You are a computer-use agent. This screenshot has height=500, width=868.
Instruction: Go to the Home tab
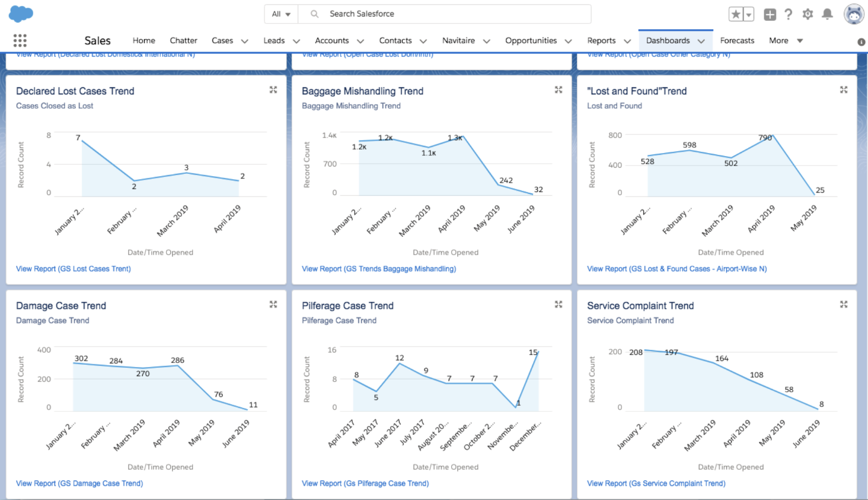pyautogui.click(x=144, y=40)
